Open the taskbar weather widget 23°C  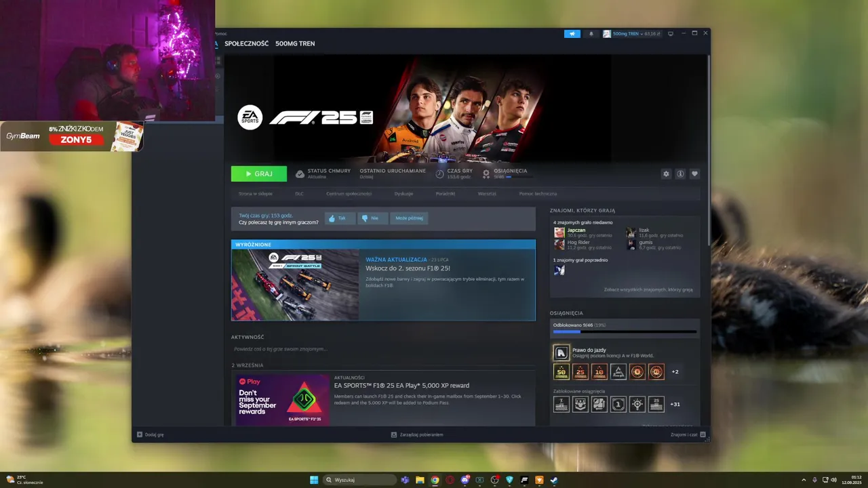23,480
